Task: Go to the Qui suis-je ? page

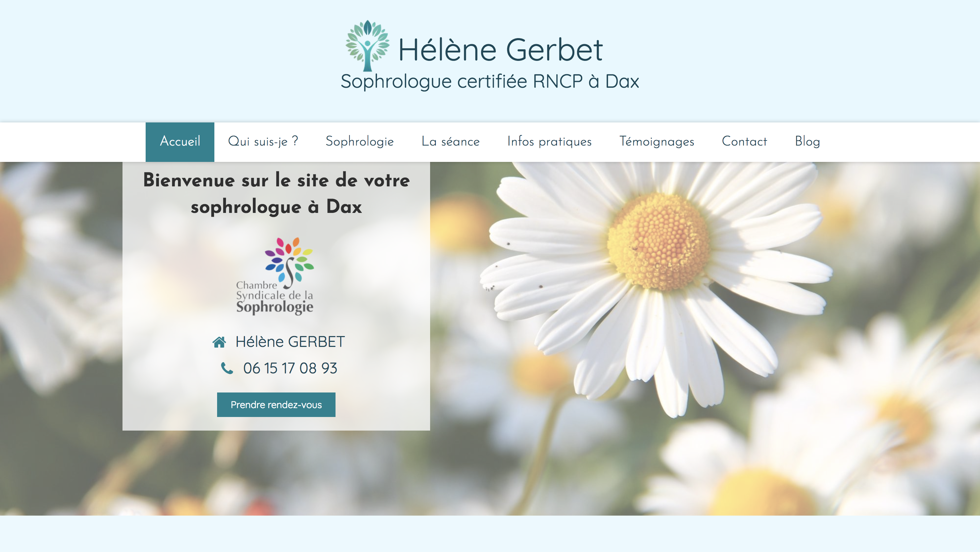Action: (263, 142)
